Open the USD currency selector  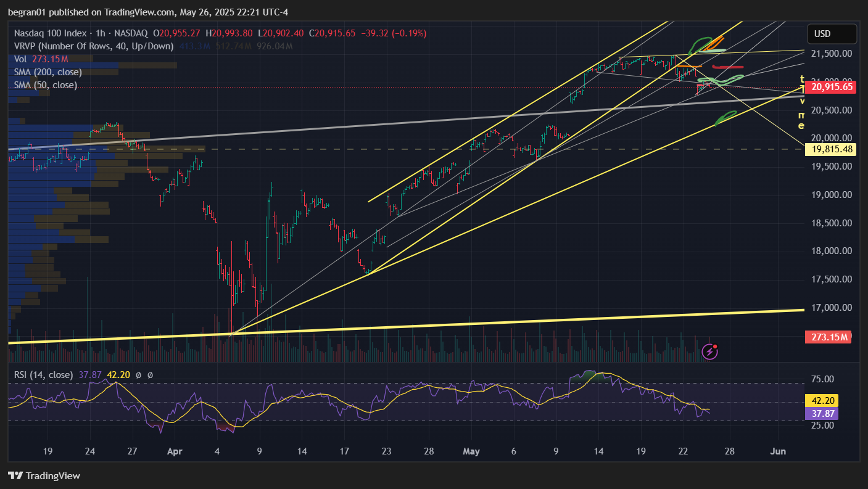coord(832,33)
